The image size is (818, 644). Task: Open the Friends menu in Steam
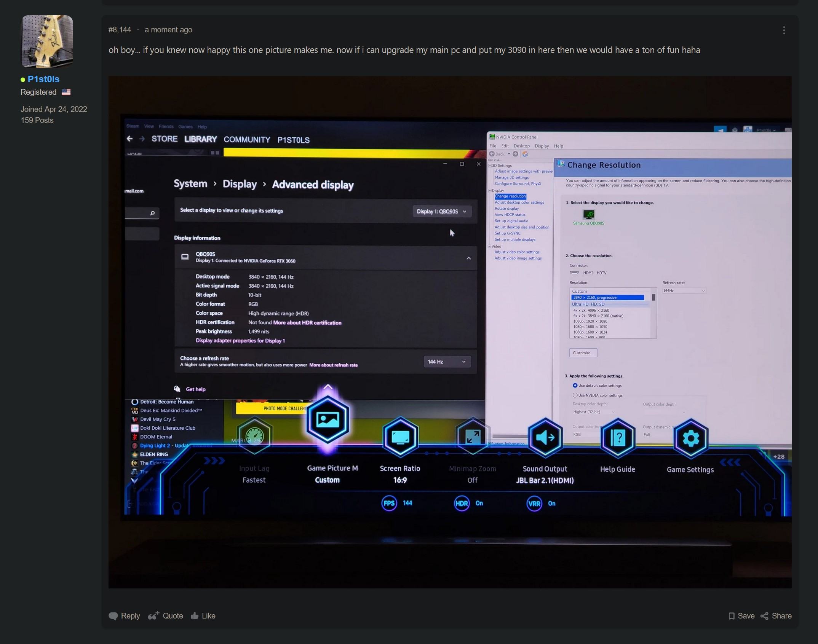166,126
